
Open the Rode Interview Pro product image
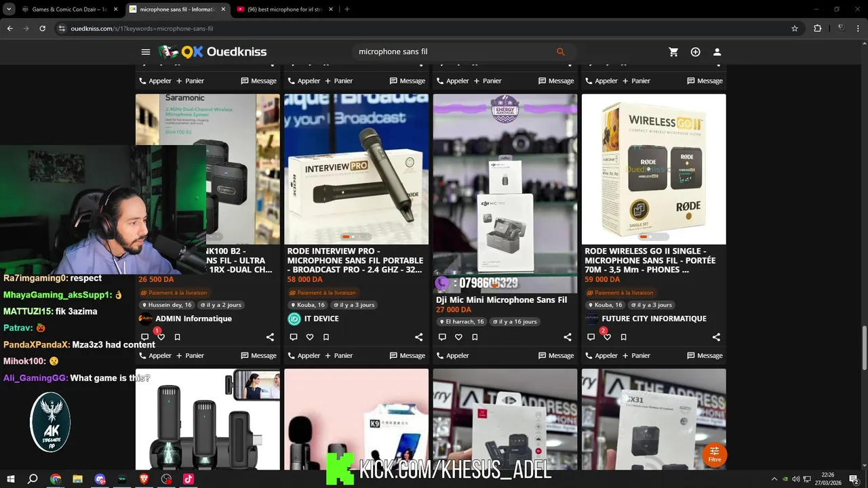click(356, 169)
